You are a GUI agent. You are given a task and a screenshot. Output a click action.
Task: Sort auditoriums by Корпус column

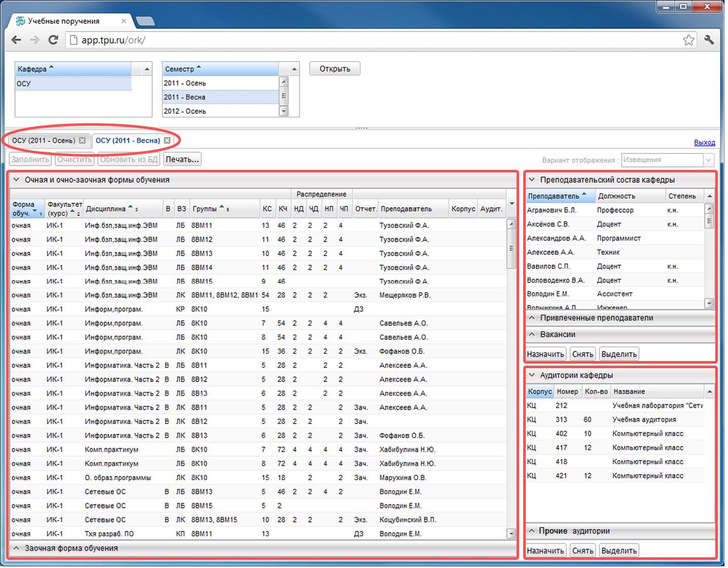point(540,392)
